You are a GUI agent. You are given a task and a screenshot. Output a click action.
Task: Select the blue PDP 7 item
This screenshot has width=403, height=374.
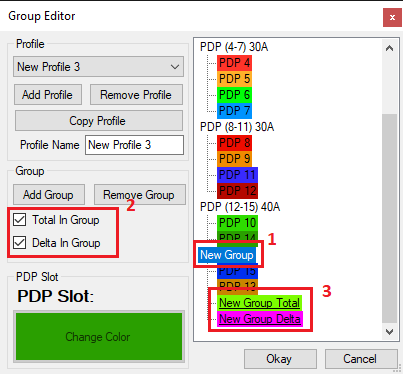[x=234, y=111]
